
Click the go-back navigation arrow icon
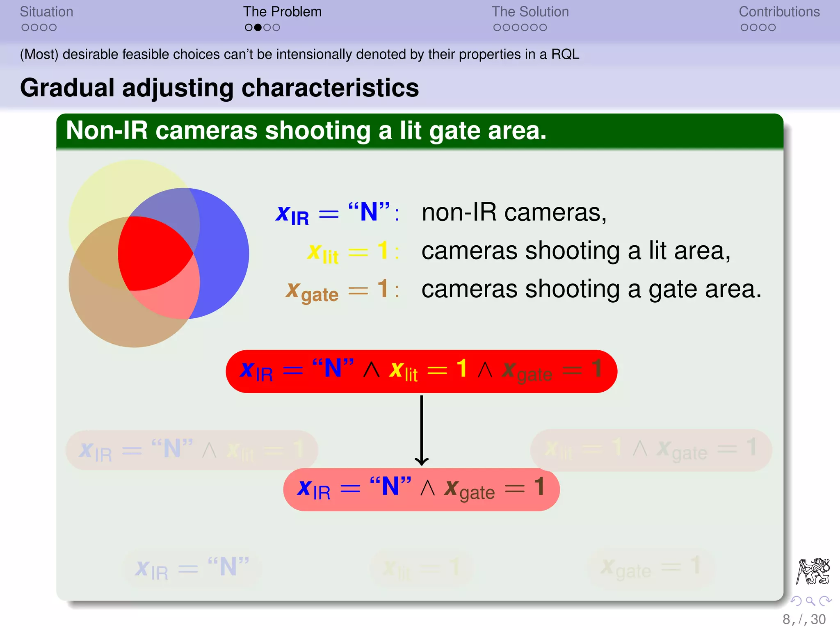point(796,601)
